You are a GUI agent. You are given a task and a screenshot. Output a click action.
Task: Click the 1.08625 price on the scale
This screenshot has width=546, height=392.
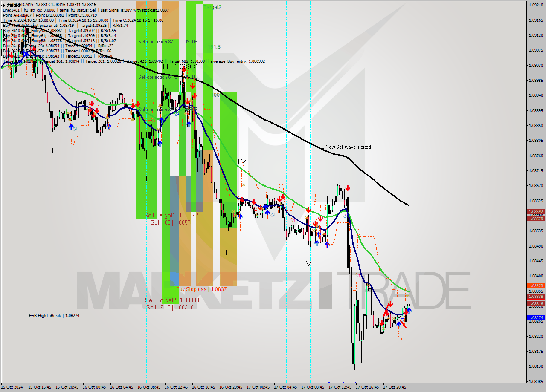click(x=536, y=201)
